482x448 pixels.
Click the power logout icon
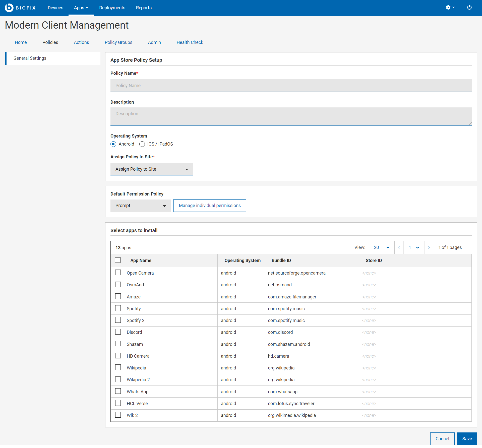(x=469, y=8)
